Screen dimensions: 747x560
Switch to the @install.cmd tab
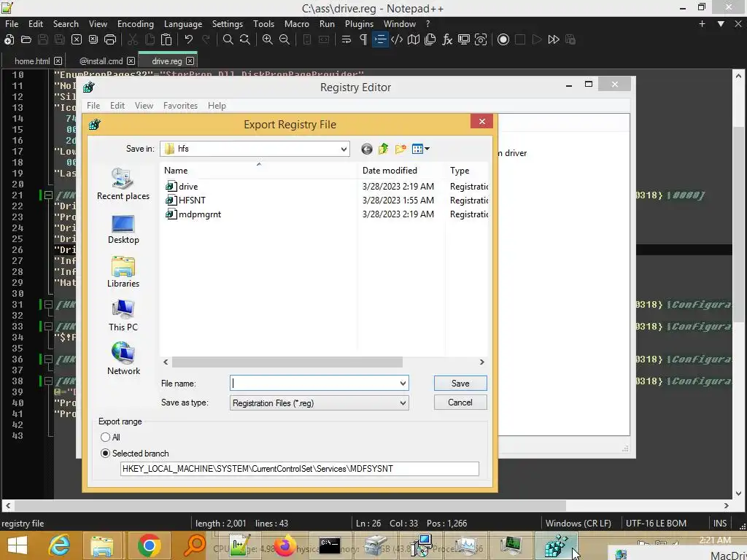pyautogui.click(x=101, y=61)
